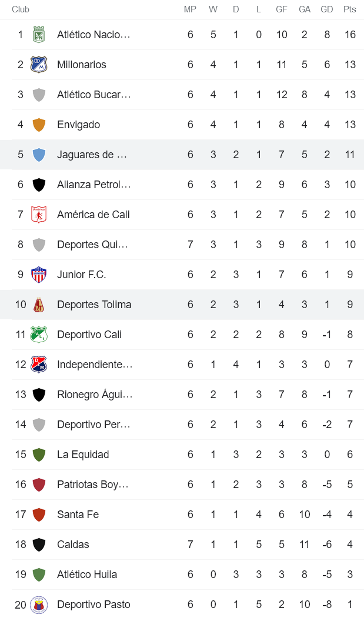The image size is (364, 628).
Task: Click the Santa Fe red shield icon
Action: coord(38,514)
